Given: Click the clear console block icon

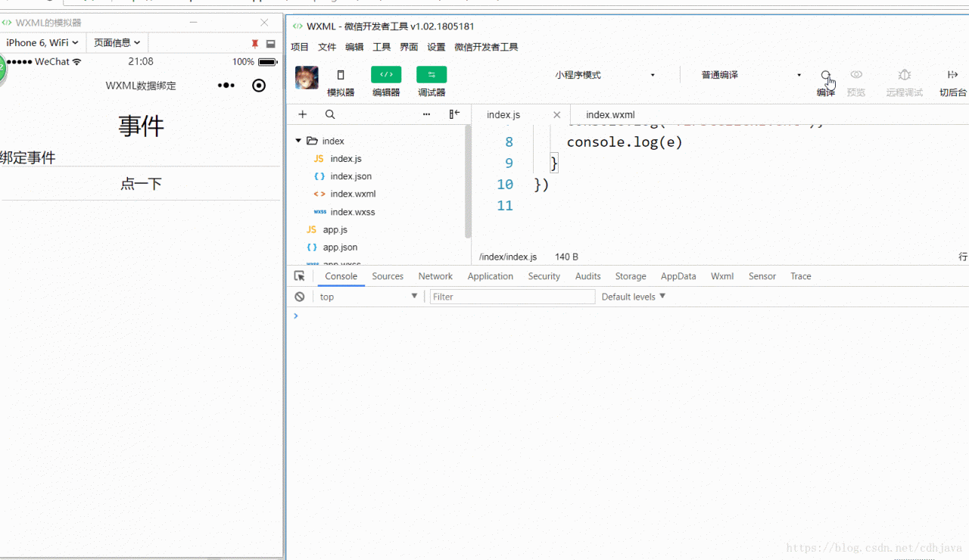Looking at the screenshot, I should (x=299, y=296).
